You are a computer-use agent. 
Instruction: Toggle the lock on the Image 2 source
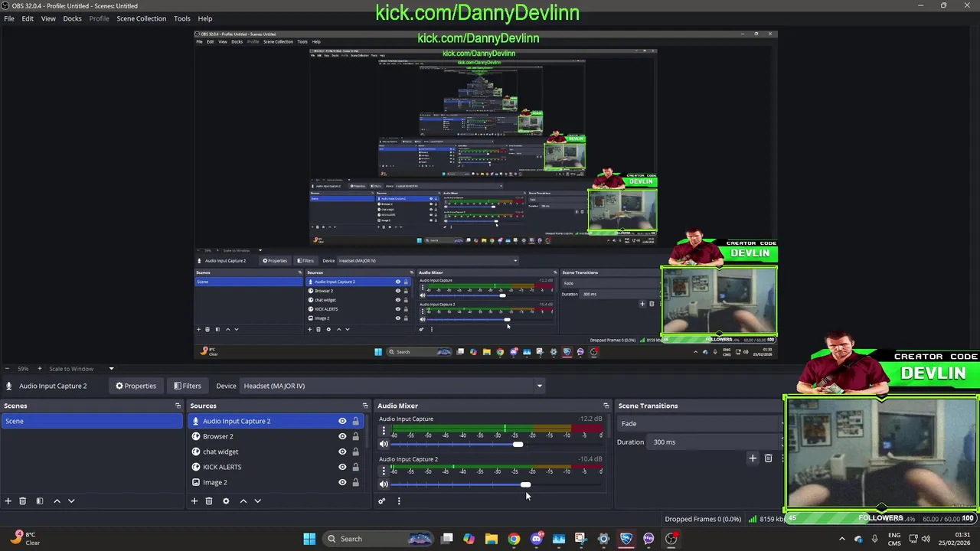coord(355,482)
